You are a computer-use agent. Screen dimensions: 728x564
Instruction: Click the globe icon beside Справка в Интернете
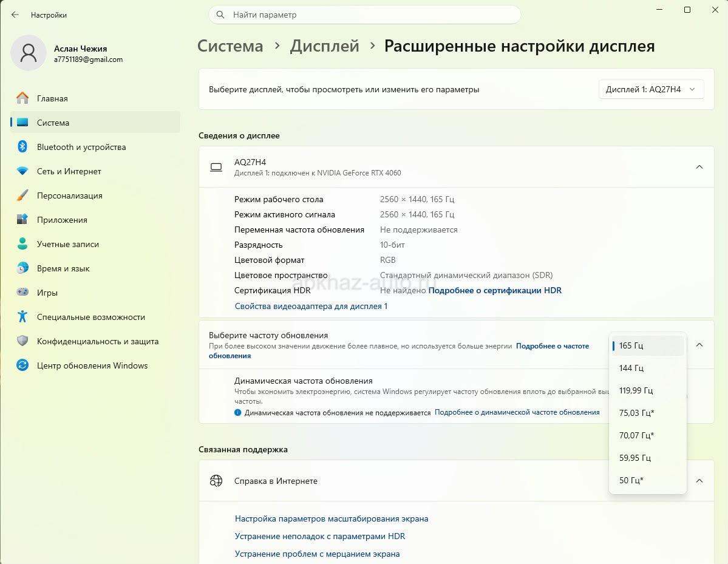[x=216, y=481]
